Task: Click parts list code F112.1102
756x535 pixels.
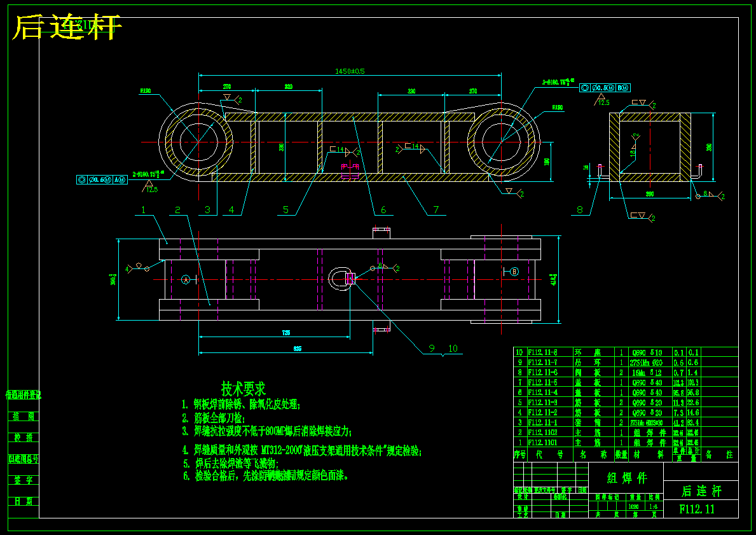Action: pos(543,433)
